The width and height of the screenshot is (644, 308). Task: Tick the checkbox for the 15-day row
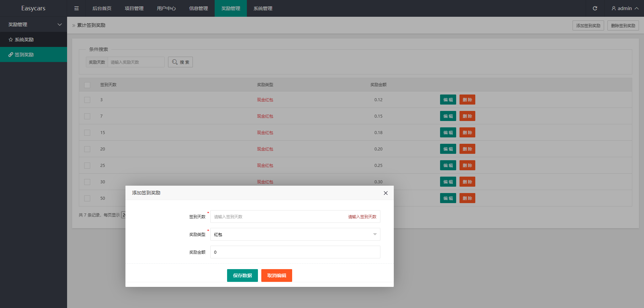pos(87,133)
